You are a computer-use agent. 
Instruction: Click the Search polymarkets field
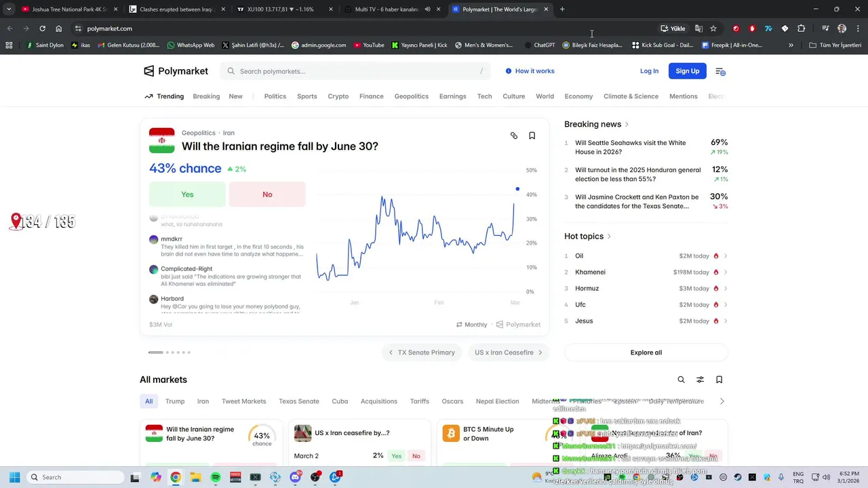[x=355, y=71]
